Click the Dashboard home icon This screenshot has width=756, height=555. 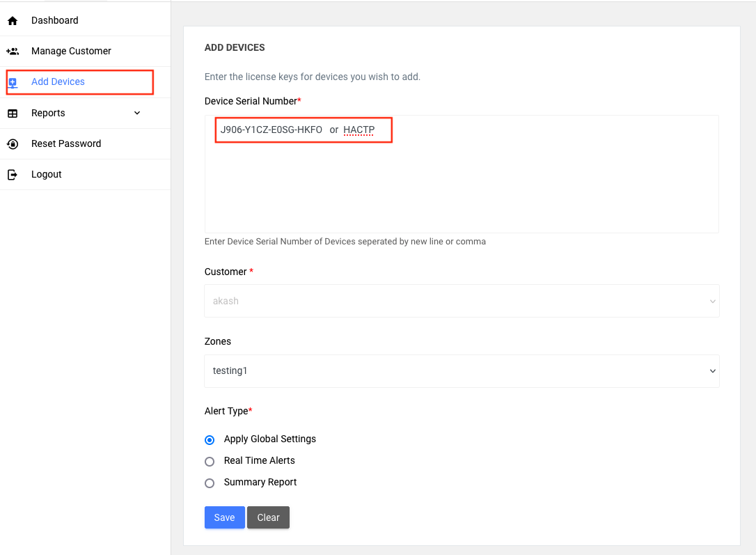(13, 21)
